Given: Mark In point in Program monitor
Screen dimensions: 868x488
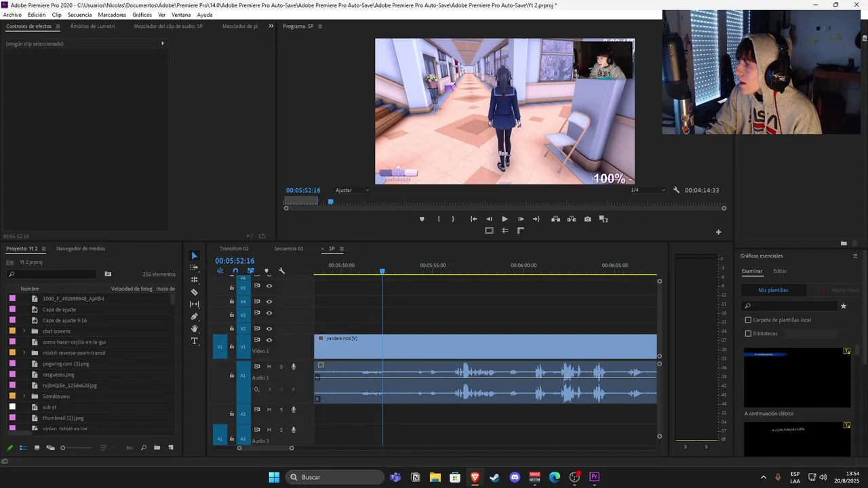Looking at the screenshot, I should tap(439, 219).
